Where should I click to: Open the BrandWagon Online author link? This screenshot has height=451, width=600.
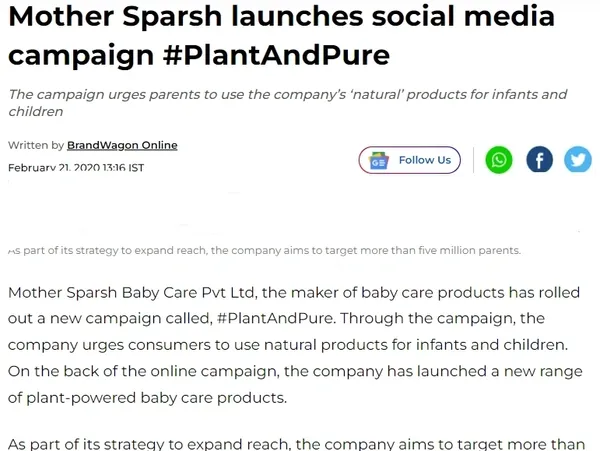click(x=122, y=145)
